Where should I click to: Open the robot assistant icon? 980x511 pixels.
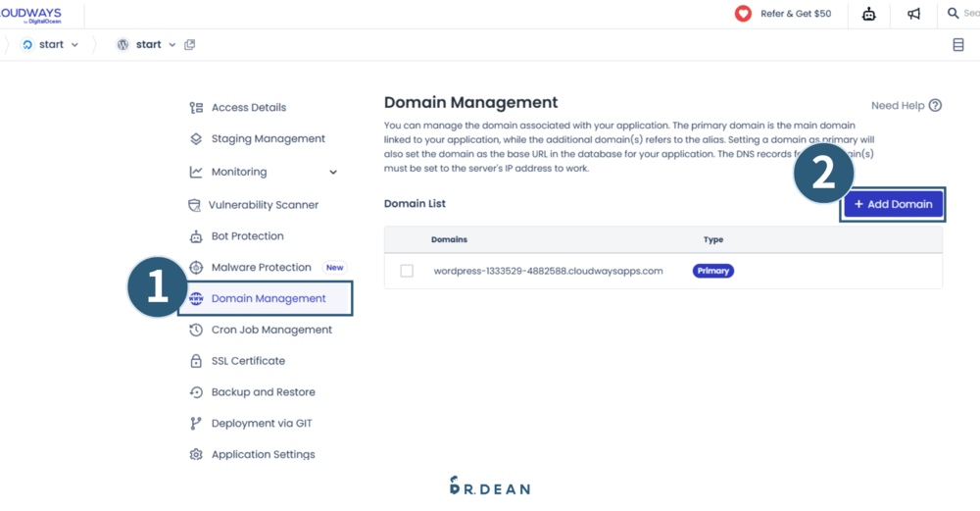coord(869,14)
